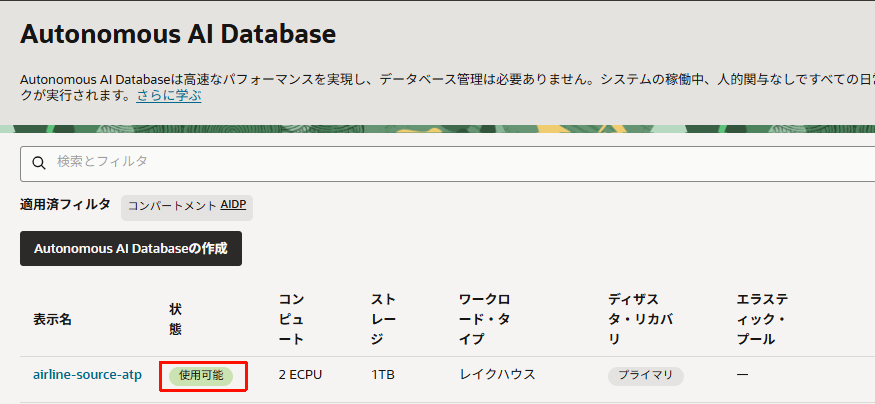Select the 2 ECPU compute cell
Screen dimensions: 875x404
click(300, 375)
